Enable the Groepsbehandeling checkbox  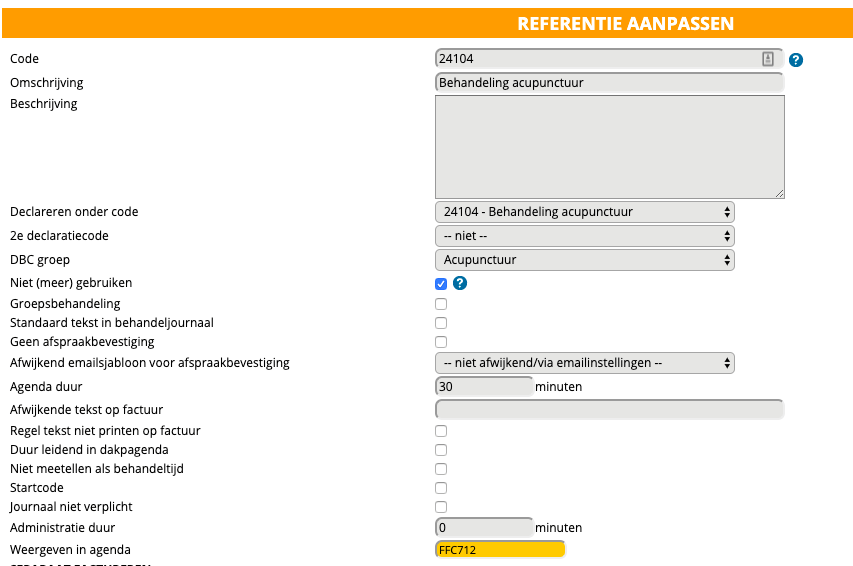click(441, 304)
